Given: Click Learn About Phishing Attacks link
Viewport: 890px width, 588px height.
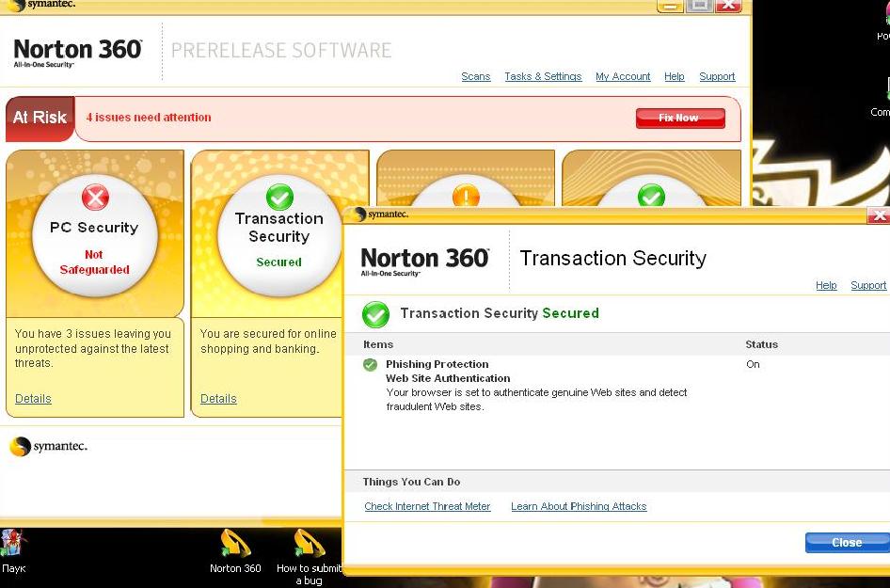Looking at the screenshot, I should pos(579,506).
